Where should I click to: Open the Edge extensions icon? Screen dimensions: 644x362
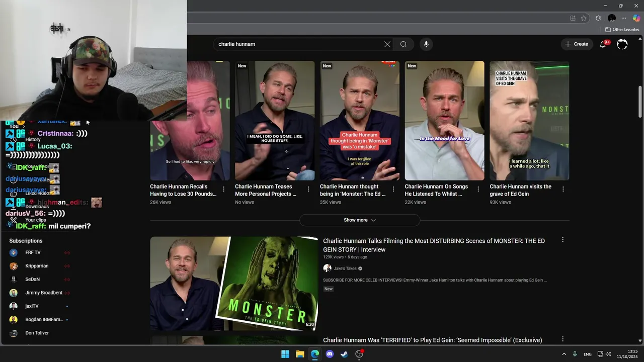[x=598, y=18]
